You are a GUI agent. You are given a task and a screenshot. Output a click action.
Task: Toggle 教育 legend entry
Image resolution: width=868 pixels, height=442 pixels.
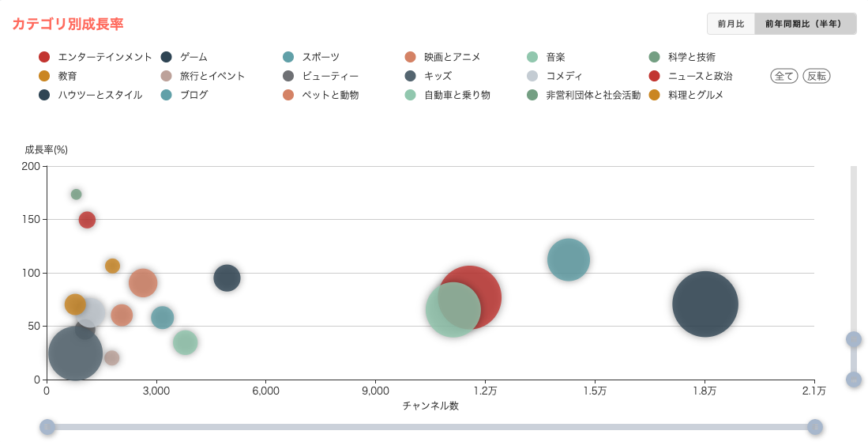(44, 76)
